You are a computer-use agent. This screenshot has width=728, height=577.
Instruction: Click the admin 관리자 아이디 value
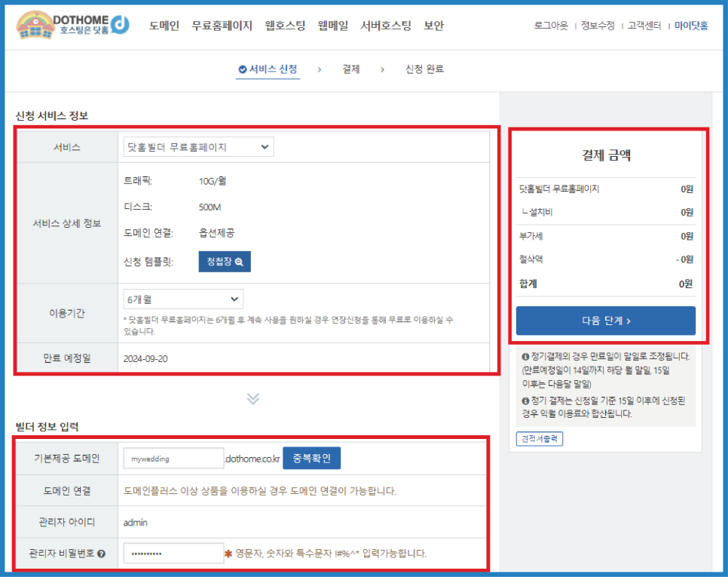pos(135,523)
